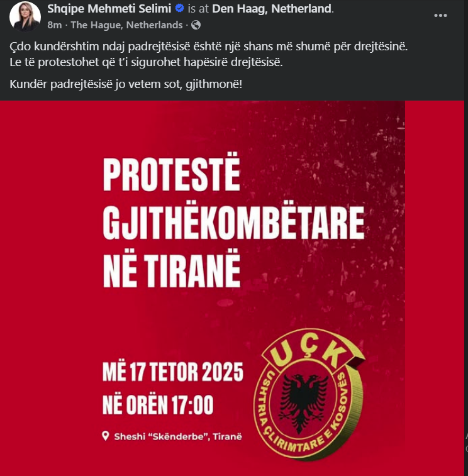Click the globe public audience icon

pyautogui.click(x=196, y=25)
